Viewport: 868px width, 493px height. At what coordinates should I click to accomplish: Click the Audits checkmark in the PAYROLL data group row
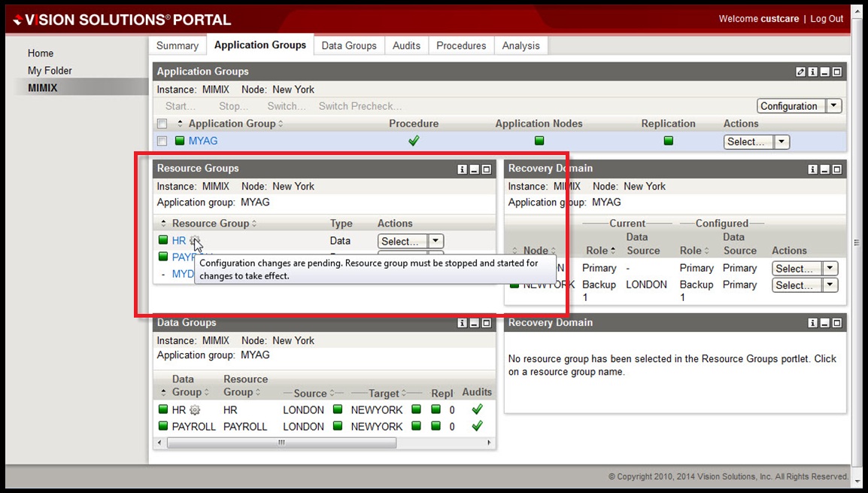pyautogui.click(x=476, y=426)
